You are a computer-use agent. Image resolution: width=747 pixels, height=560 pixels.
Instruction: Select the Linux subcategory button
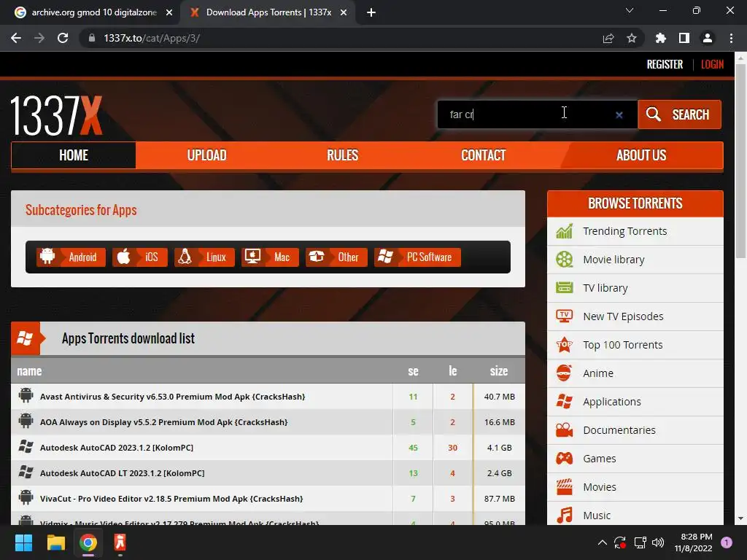[204, 257]
